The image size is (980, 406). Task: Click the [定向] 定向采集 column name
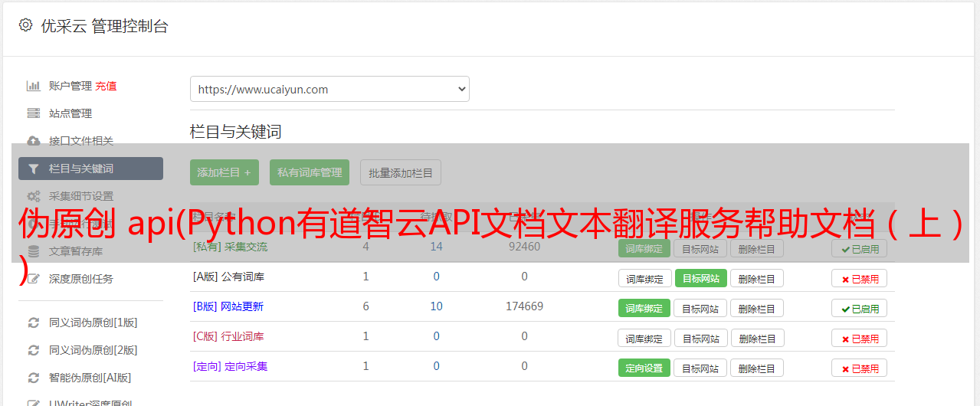pos(231,366)
